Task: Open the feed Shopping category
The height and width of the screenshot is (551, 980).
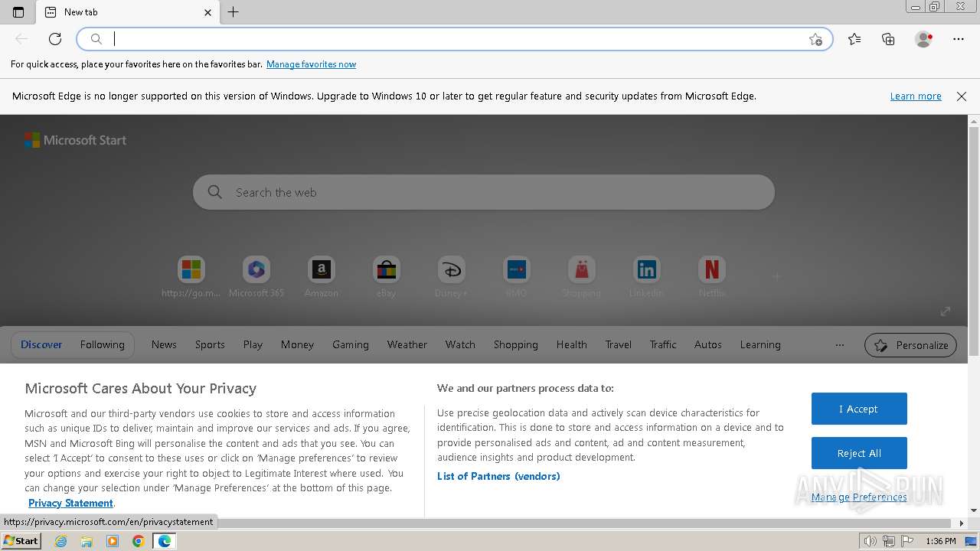Action: pos(515,344)
